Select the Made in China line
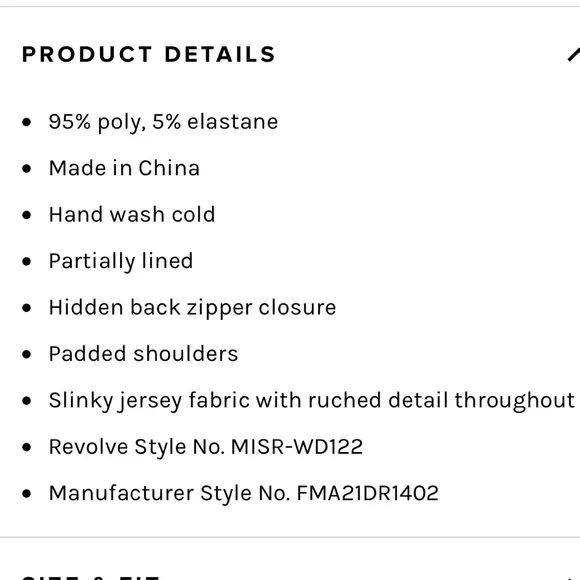 [124, 168]
